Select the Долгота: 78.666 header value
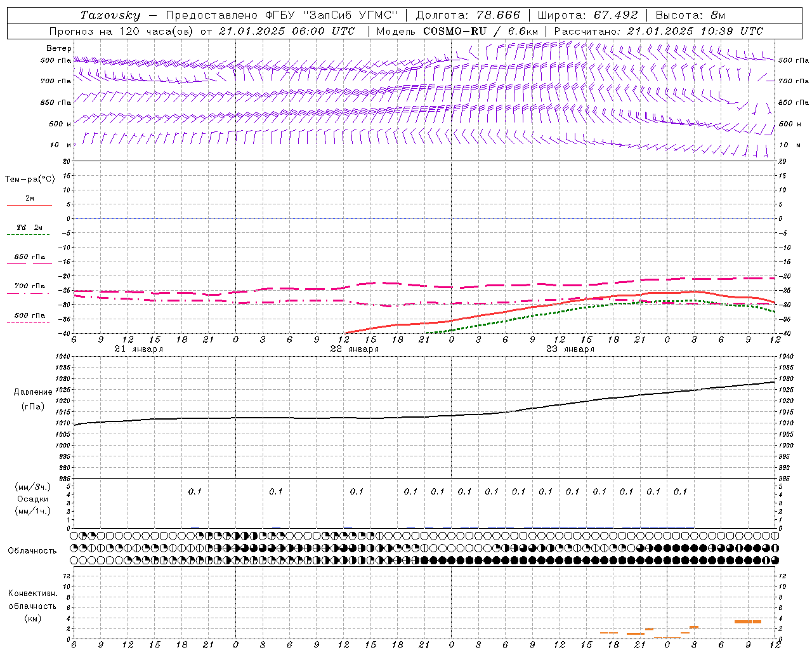 468,15
